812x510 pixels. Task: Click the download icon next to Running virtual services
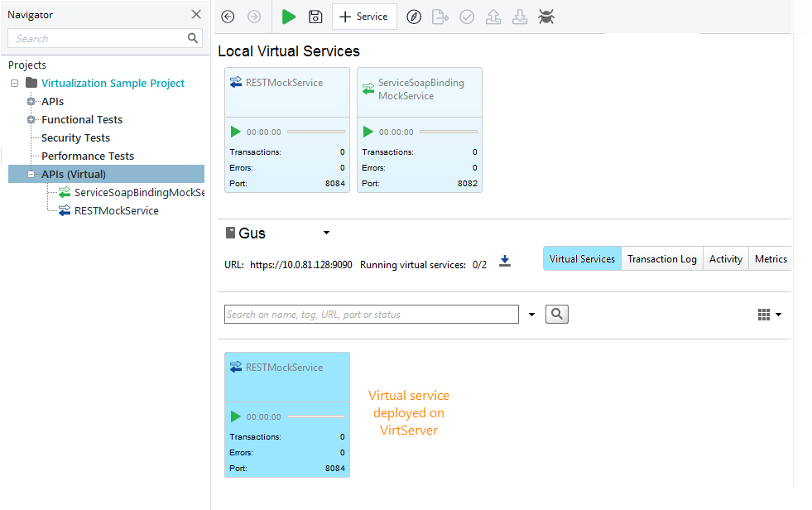click(505, 260)
